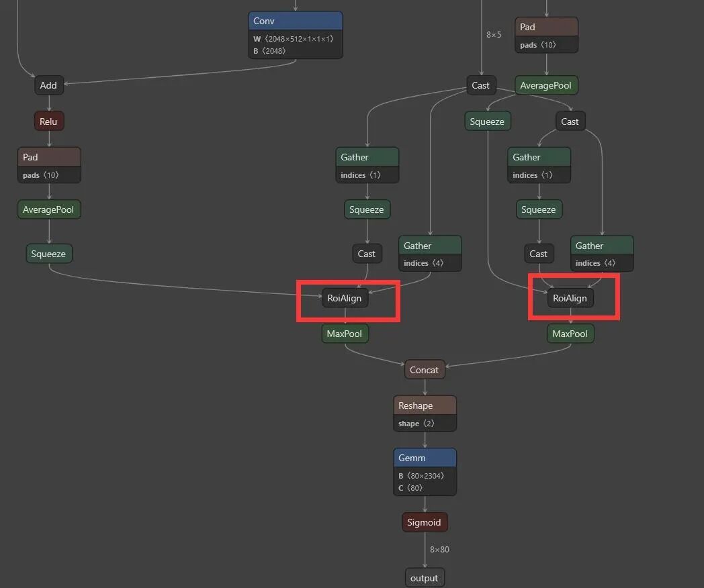Screen dimensions: 704x588
Task: Click the 8×5 edge shape label
Action: [494, 34]
